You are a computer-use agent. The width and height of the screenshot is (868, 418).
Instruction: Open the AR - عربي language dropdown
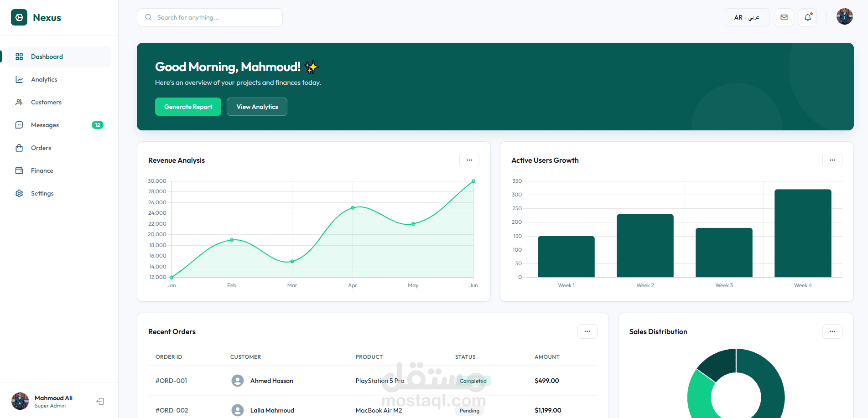click(x=747, y=17)
